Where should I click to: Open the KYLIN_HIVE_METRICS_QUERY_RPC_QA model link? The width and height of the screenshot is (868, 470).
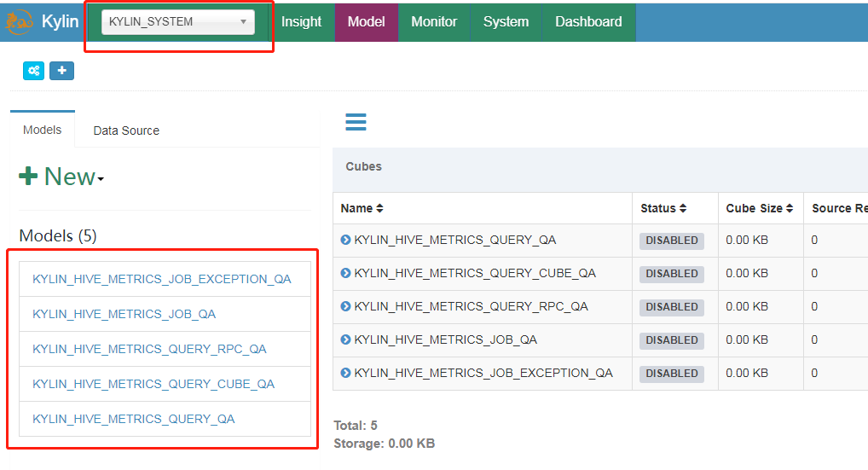pyautogui.click(x=149, y=349)
